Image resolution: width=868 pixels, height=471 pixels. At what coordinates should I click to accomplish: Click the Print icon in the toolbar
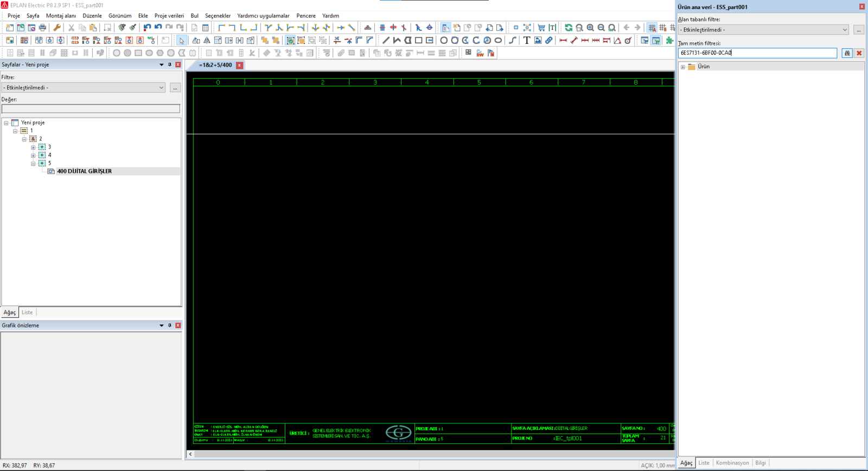coord(42,28)
